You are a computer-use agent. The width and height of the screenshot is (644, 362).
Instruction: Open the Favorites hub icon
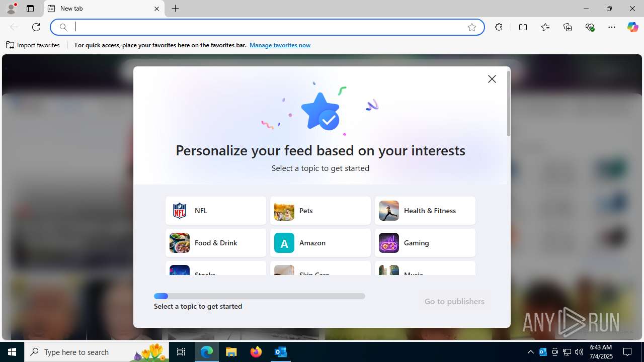click(x=545, y=27)
